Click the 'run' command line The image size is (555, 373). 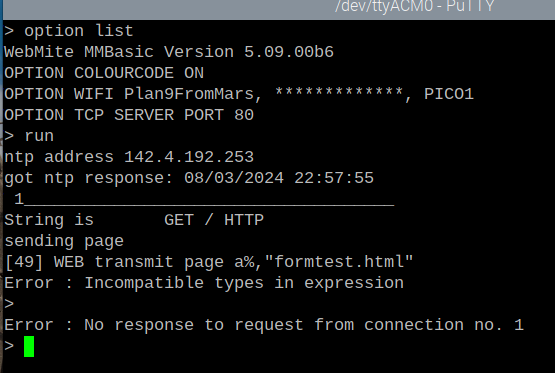coord(29,136)
